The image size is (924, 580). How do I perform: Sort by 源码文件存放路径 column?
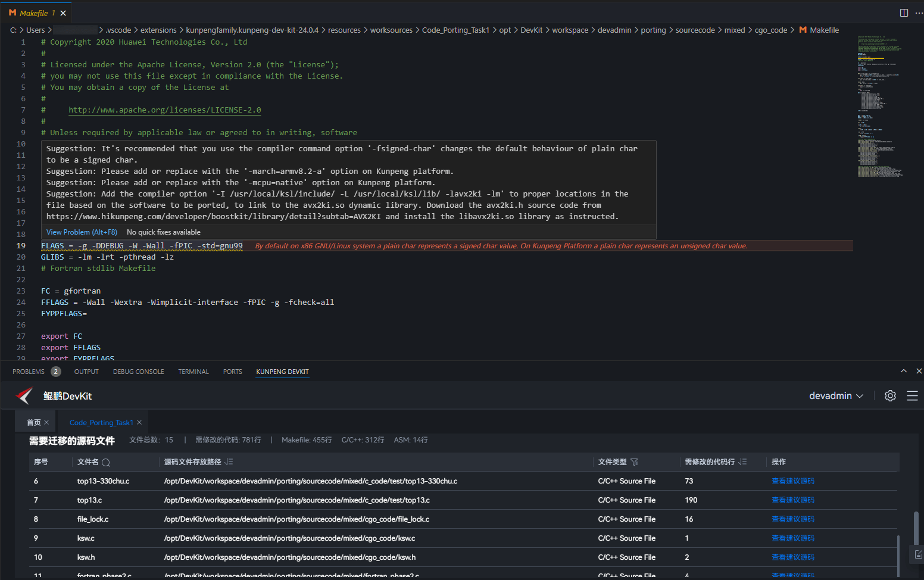pos(229,462)
